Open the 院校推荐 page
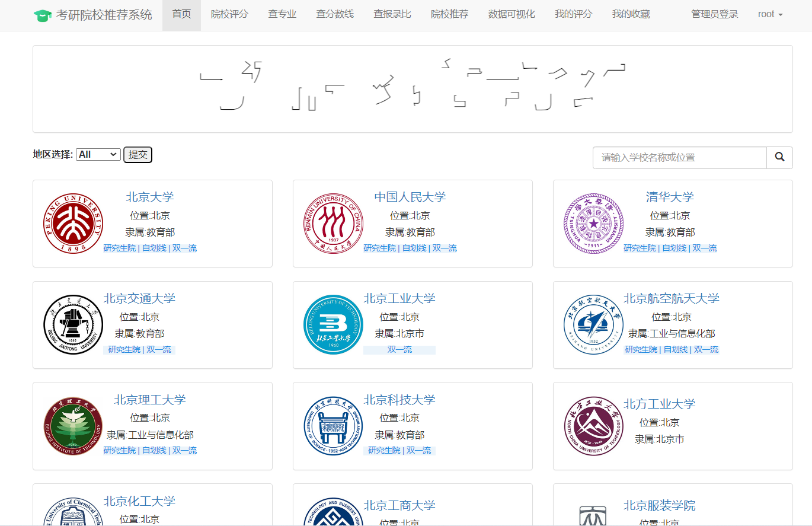 tap(449, 14)
